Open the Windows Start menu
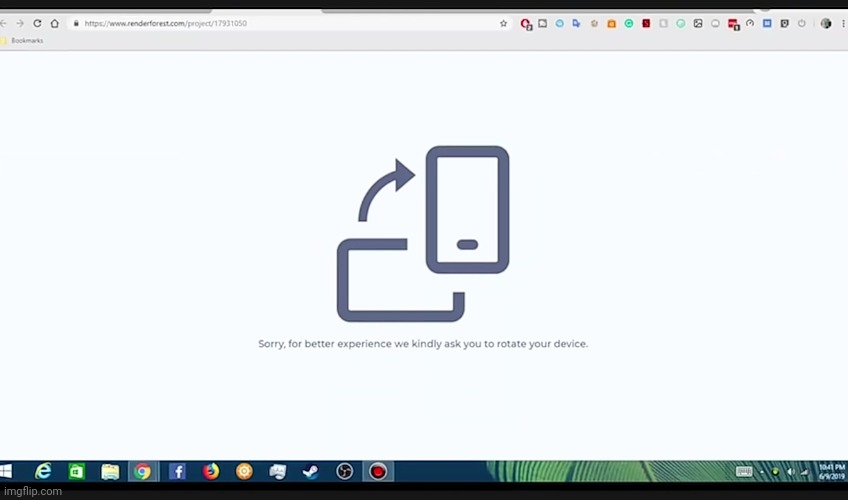This screenshot has width=848, height=500. pos(7,471)
